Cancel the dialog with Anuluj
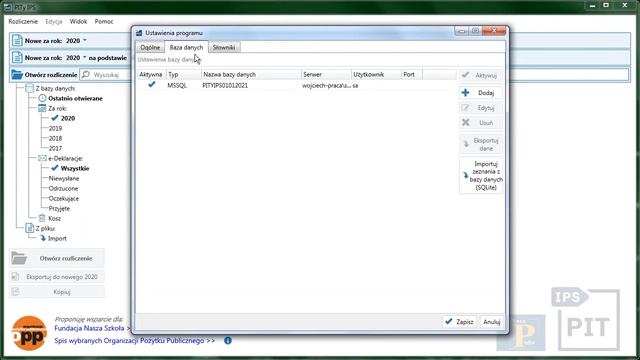640x360 pixels. tap(491, 322)
